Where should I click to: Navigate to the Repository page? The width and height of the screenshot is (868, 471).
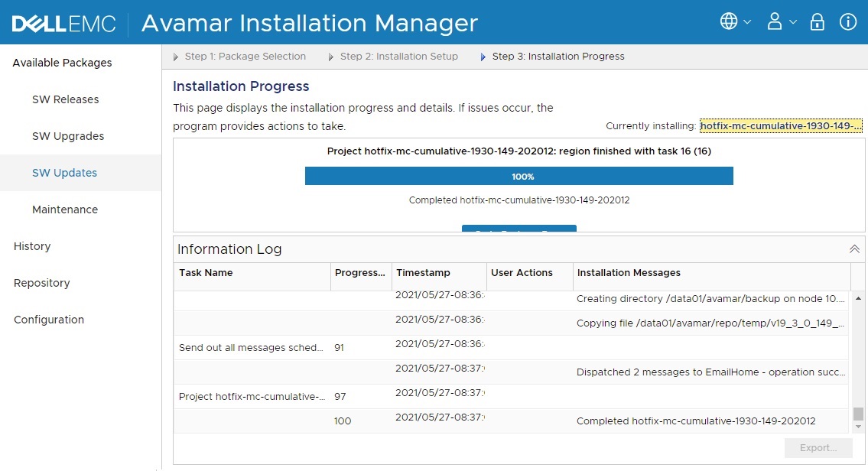coord(41,283)
